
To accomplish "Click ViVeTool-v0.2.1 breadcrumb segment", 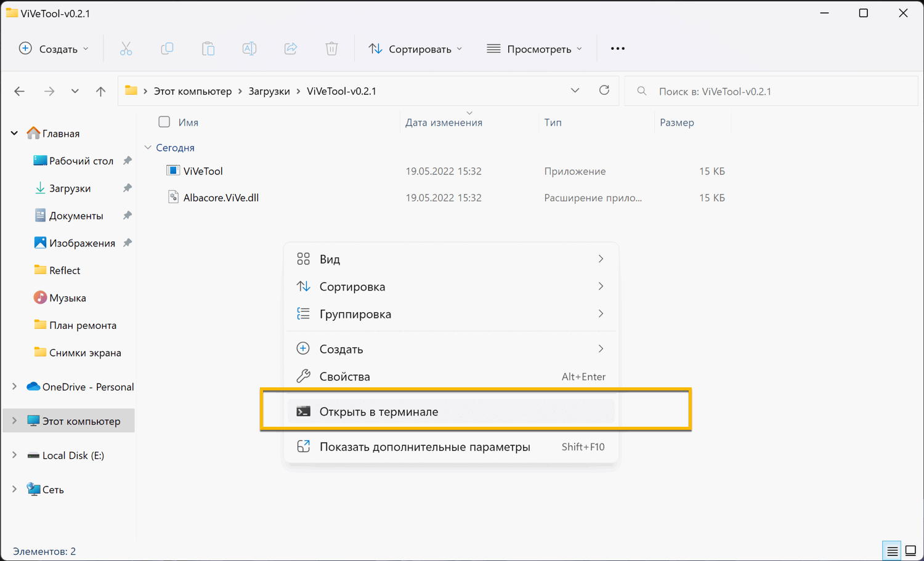I will click(341, 91).
